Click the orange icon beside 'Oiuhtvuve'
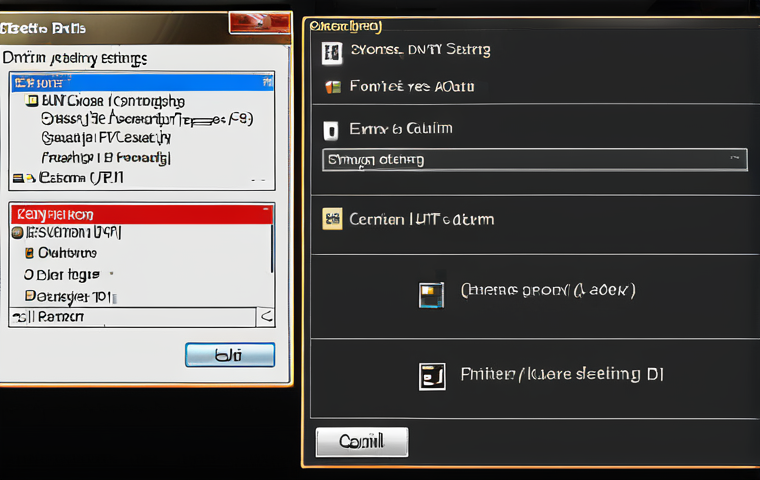The width and height of the screenshot is (760, 480). 29,253
